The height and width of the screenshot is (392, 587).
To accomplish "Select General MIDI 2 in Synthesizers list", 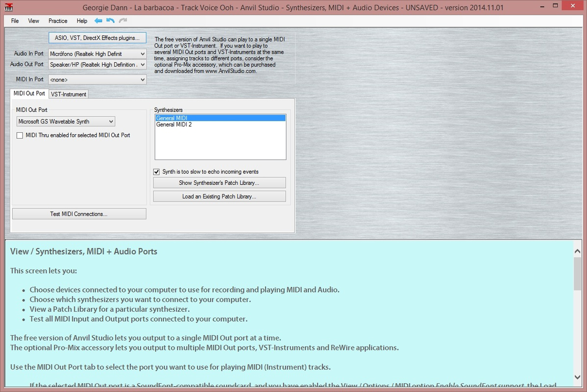I will (220, 124).
